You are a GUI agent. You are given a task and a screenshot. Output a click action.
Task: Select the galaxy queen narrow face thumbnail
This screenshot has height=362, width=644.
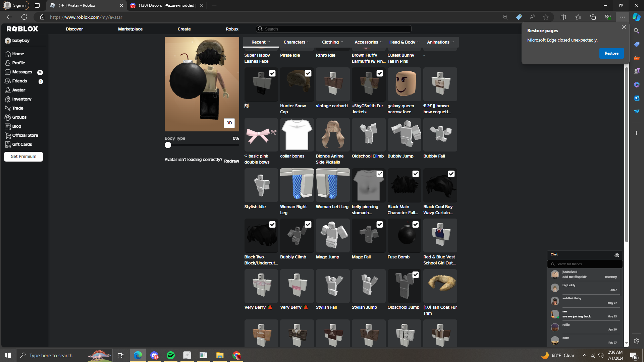click(405, 84)
